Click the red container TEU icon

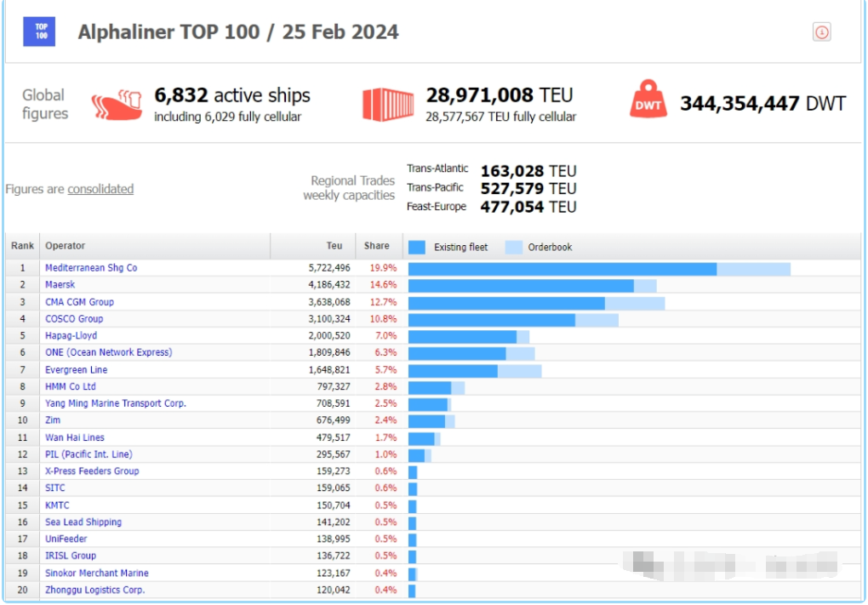point(388,104)
